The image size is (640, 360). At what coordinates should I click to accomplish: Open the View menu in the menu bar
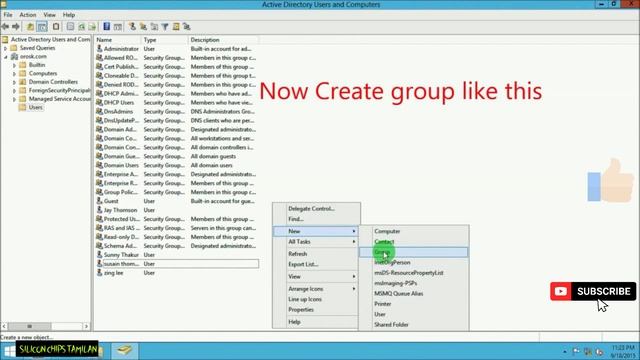coord(49,15)
